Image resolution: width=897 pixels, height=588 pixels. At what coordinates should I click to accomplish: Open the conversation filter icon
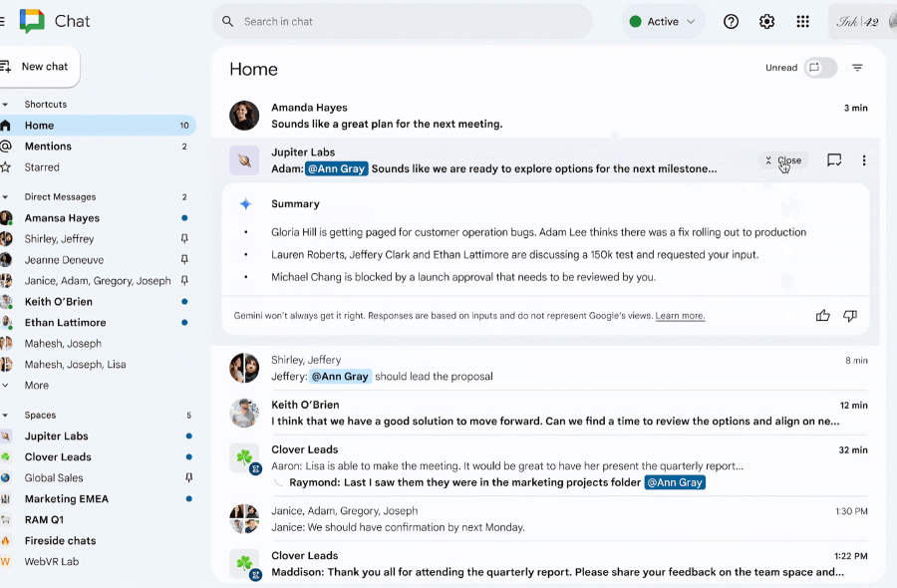858,68
